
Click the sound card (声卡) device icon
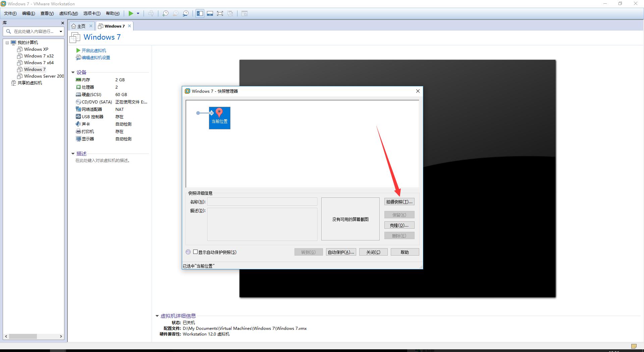78,124
